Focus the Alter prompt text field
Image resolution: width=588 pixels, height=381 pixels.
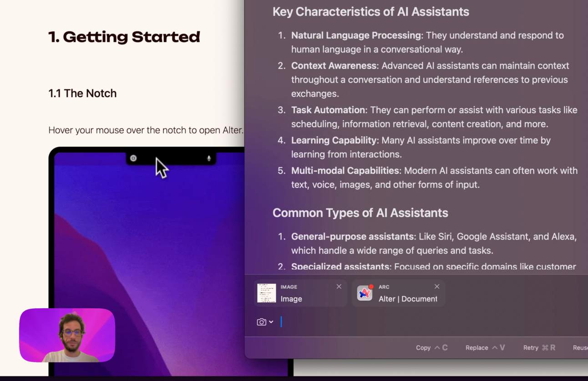(432, 322)
